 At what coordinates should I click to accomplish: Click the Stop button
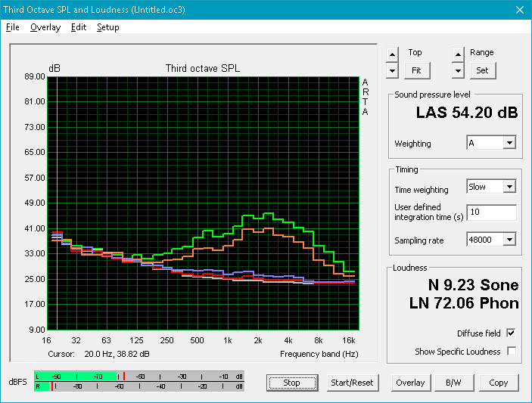pos(292,383)
